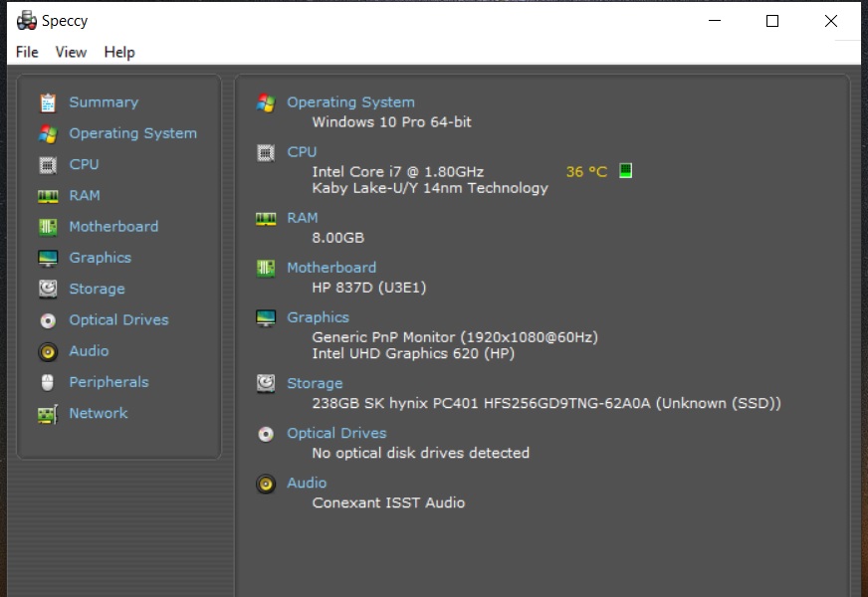This screenshot has height=597, width=868.
Task: Open the Storage heading link in summary
Action: click(315, 383)
